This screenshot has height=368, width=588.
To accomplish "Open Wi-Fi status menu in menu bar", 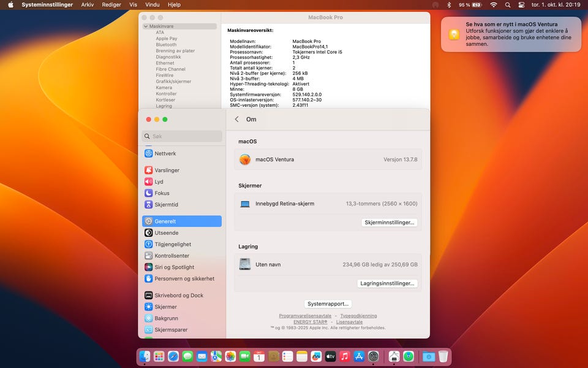I will click(494, 5).
